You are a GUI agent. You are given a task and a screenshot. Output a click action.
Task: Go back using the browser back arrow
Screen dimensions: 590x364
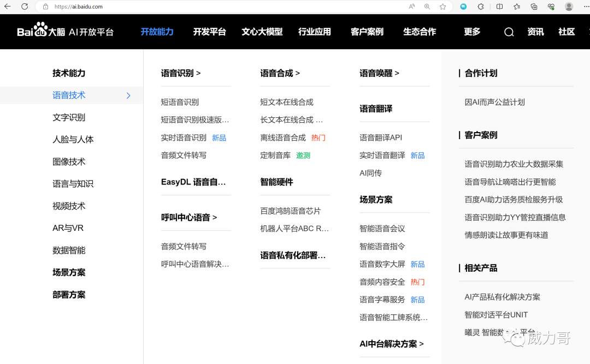pos(8,7)
